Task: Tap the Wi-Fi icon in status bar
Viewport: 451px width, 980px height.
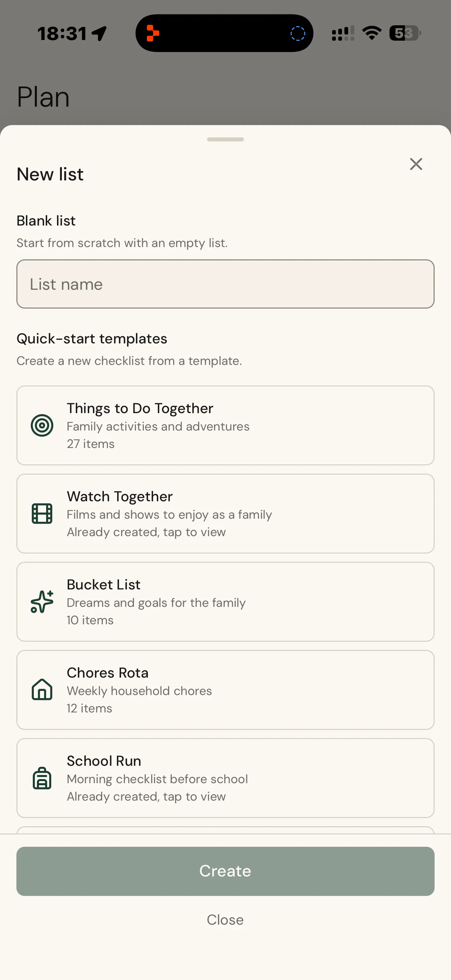Action: pyautogui.click(x=371, y=33)
